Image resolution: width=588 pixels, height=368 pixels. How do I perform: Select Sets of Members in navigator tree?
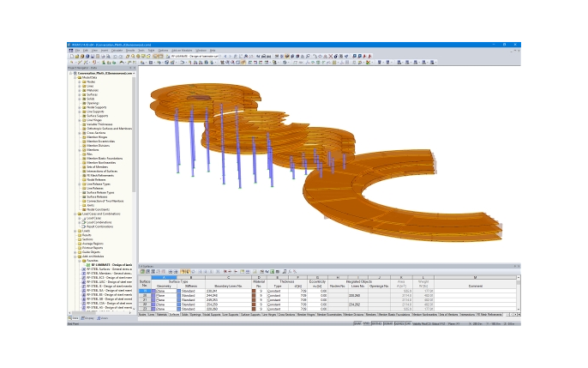tap(97, 167)
